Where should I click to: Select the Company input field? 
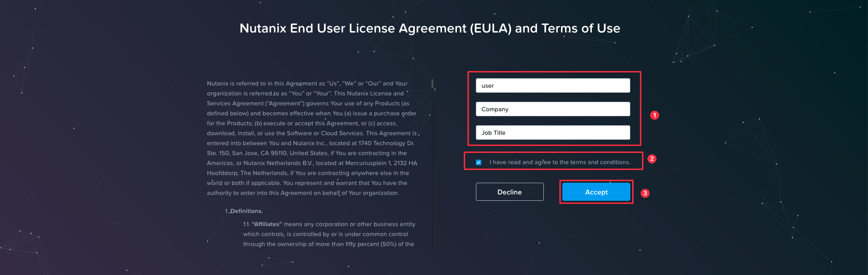pos(553,109)
